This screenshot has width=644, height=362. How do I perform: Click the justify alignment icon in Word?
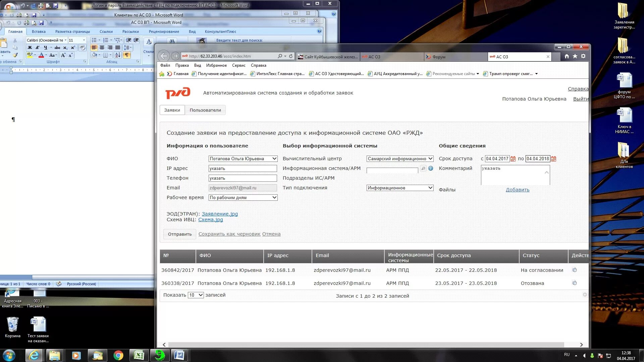[118, 48]
